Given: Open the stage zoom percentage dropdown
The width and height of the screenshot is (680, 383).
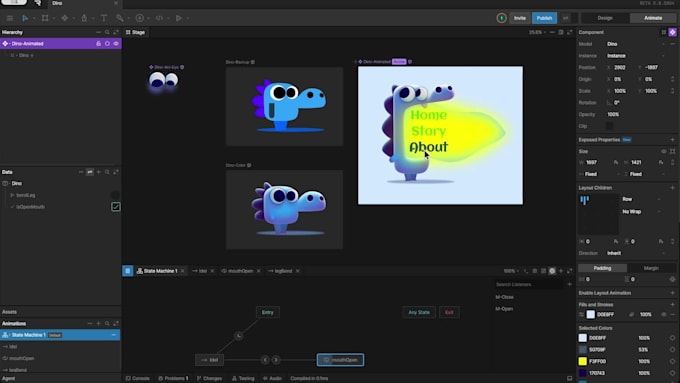Looking at the screenshot, I should click(537, 32).
